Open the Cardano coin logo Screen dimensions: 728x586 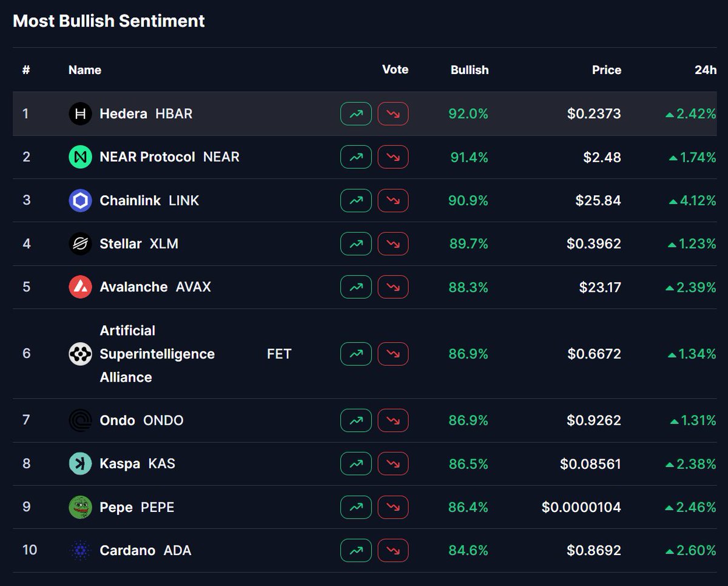click(81, 551)
